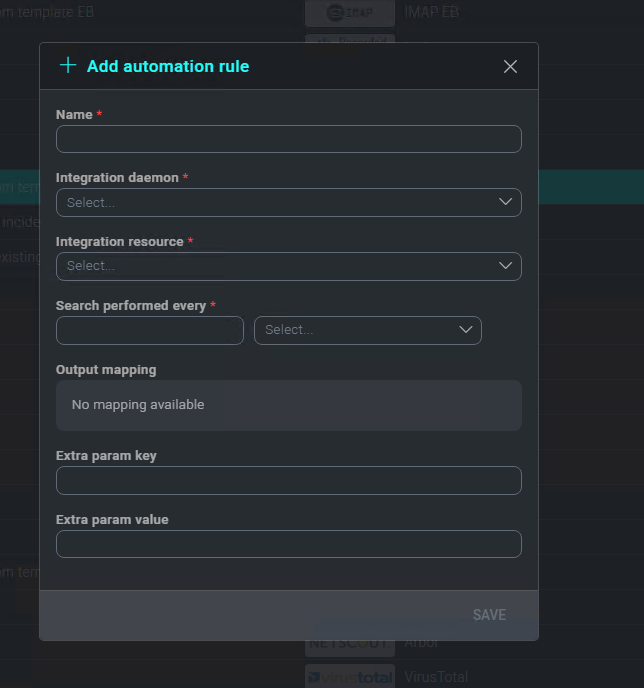Click the IMAP logo in the background
The image size is (644, 688).
349,13
